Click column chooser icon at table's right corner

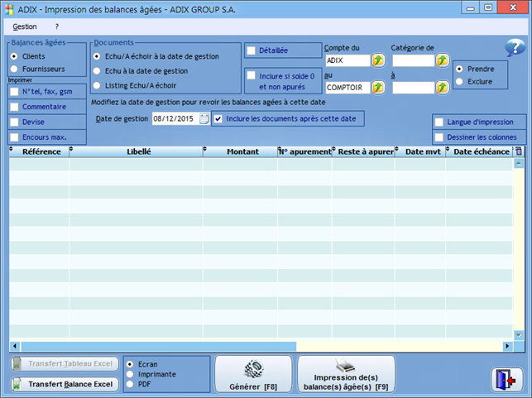tap(518, 151)
